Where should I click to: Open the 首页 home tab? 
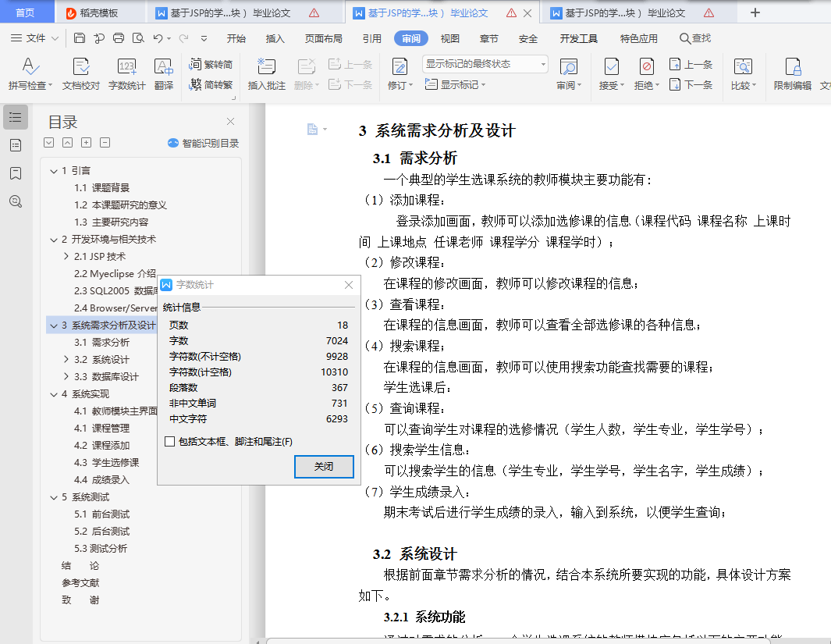coord(25,12)
